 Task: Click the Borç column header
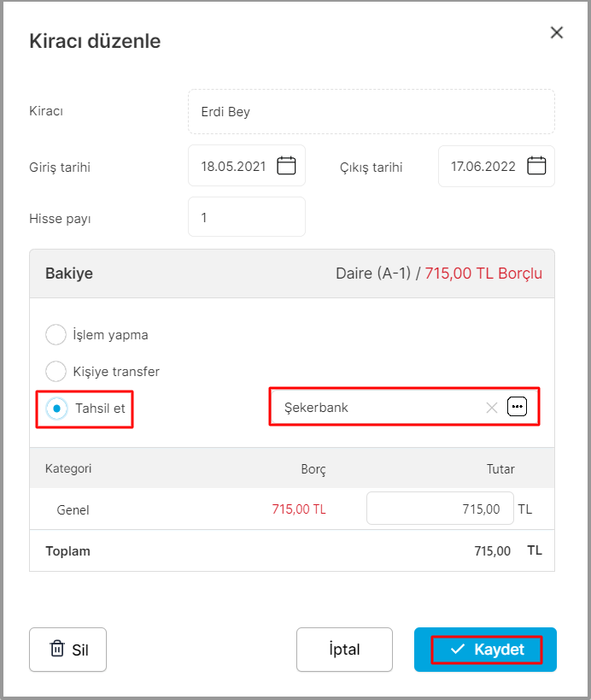click(313, 469)
